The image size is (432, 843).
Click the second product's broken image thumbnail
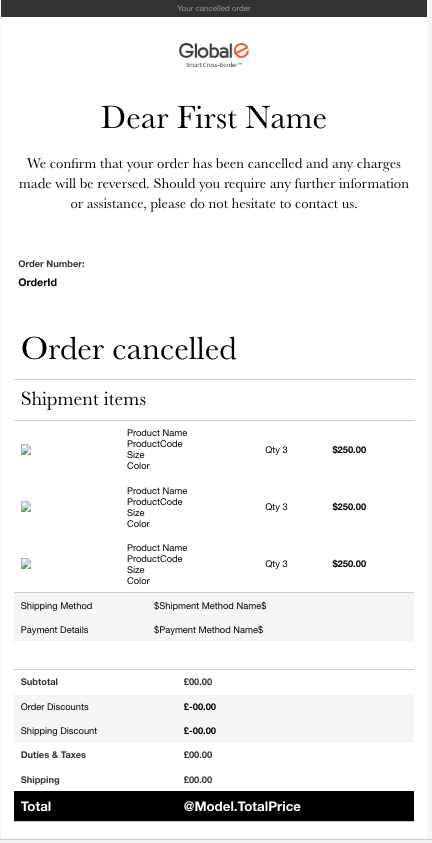[x=26, y=506]
